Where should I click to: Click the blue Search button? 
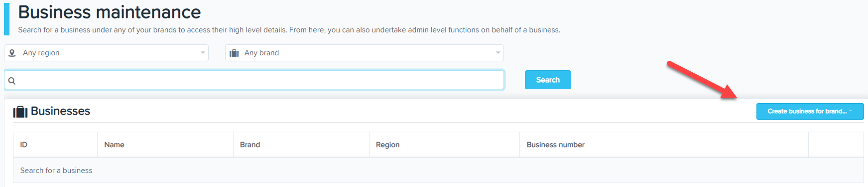click(548, 80)
